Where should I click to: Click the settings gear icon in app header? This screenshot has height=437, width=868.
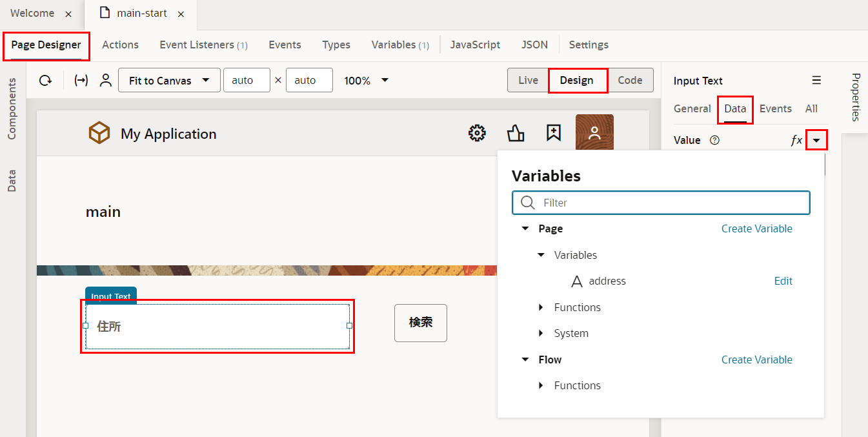click(477, 134)
